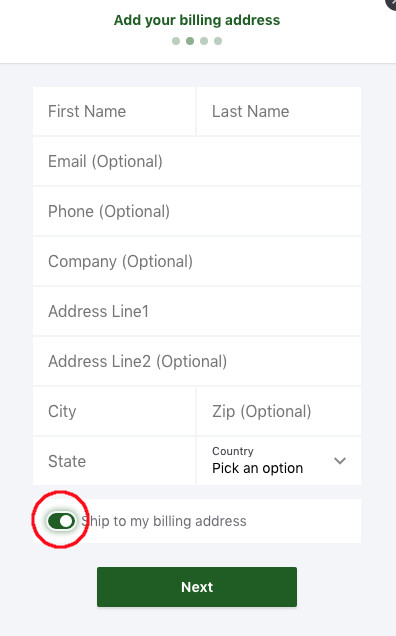Select the Email (Optional) field

tap(197, 161)
